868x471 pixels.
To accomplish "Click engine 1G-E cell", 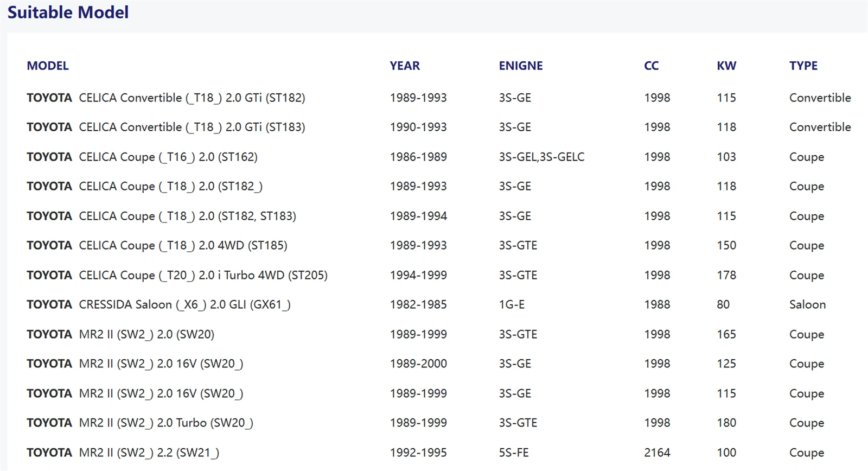I will pyautogui.click(x=512, y=304).
